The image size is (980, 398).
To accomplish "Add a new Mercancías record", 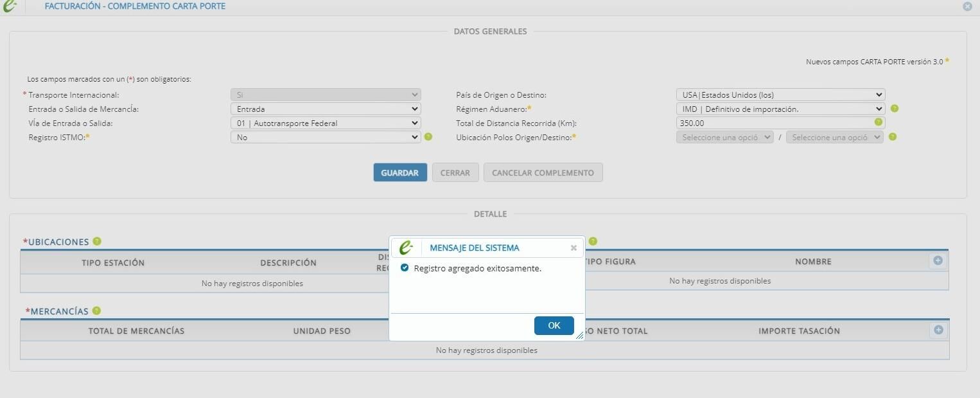I will click(938, 330).
